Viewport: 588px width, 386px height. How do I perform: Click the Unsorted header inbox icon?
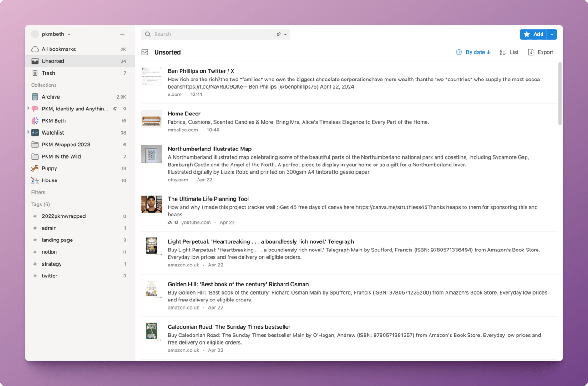pyautogui.click(x=145, y=52)
